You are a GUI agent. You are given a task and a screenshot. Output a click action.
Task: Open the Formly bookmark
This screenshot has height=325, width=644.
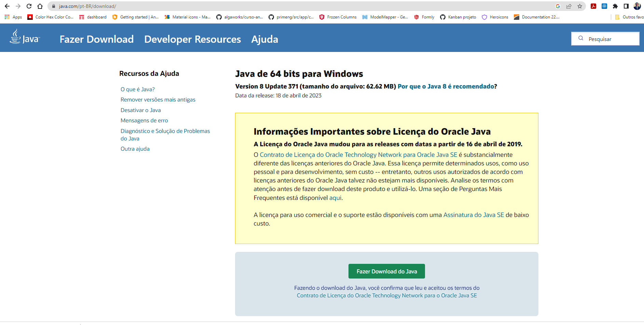[424, 17]
